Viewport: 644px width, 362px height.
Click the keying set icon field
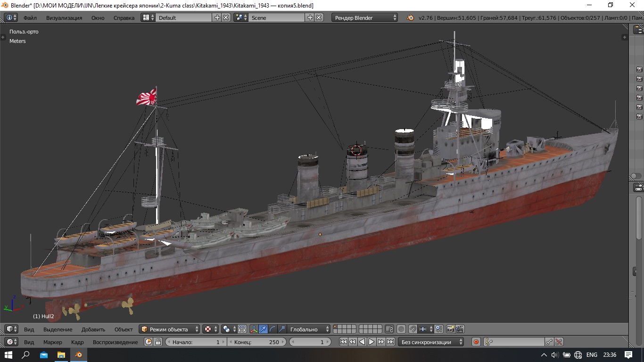(514, 342)
